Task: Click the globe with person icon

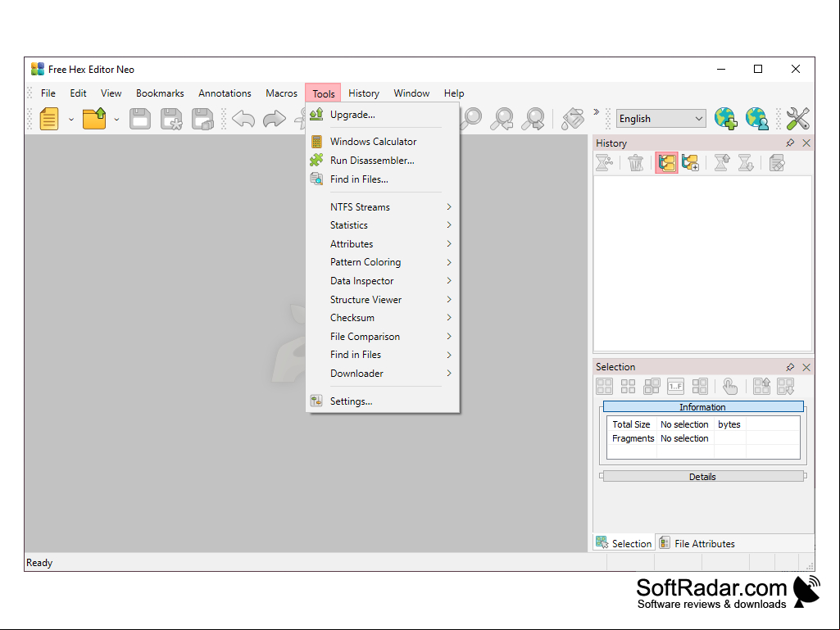Action: (757, 119)
